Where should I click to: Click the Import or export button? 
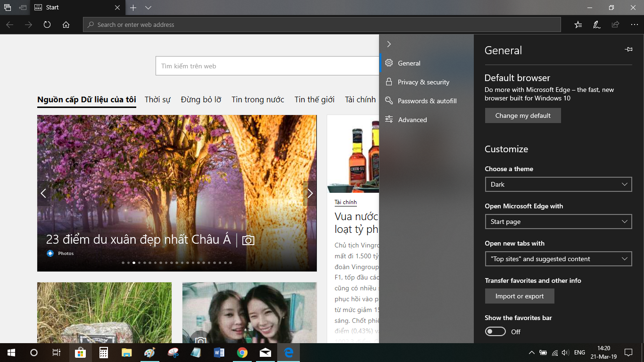click(x=520, y=296)
